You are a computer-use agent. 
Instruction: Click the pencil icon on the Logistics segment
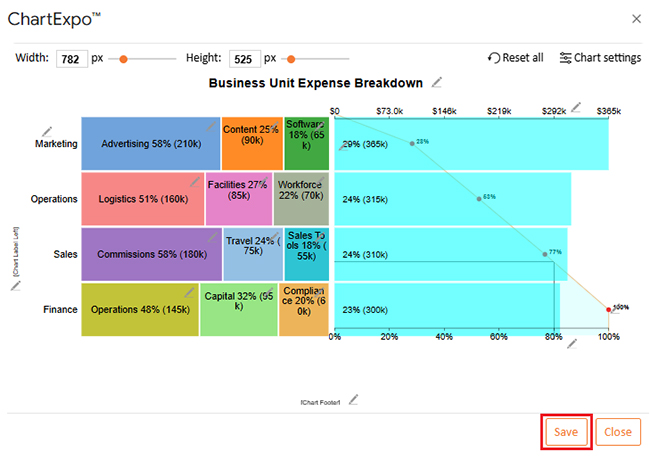click(x=195, y=182)
